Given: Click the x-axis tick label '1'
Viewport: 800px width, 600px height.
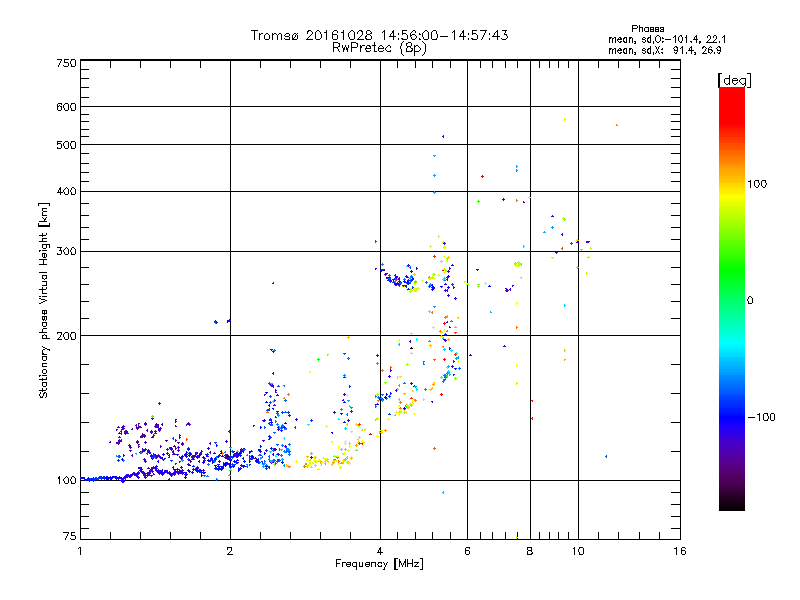Looking at the screenshot, I should click(80, 551).
